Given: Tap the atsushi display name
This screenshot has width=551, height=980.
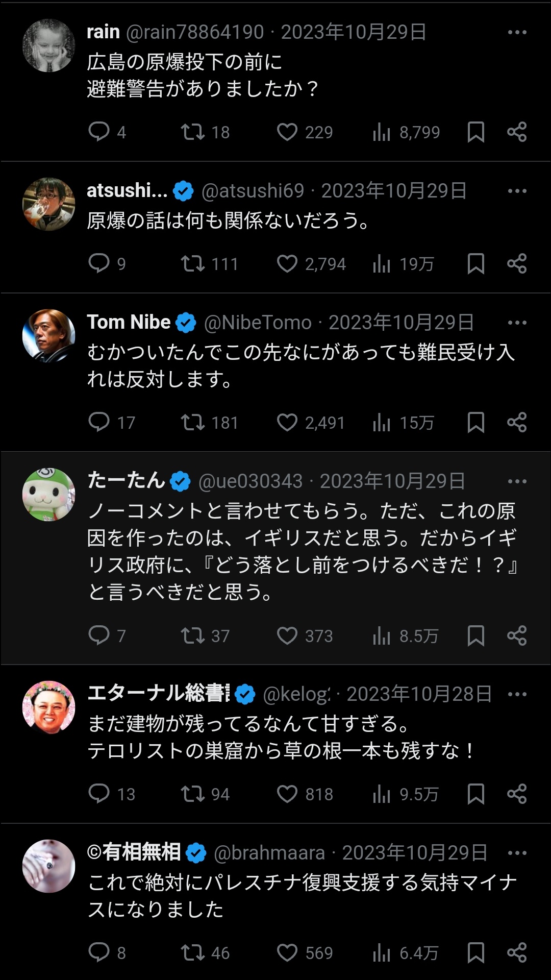Looking at the screenshot, I should pos(127,190).
